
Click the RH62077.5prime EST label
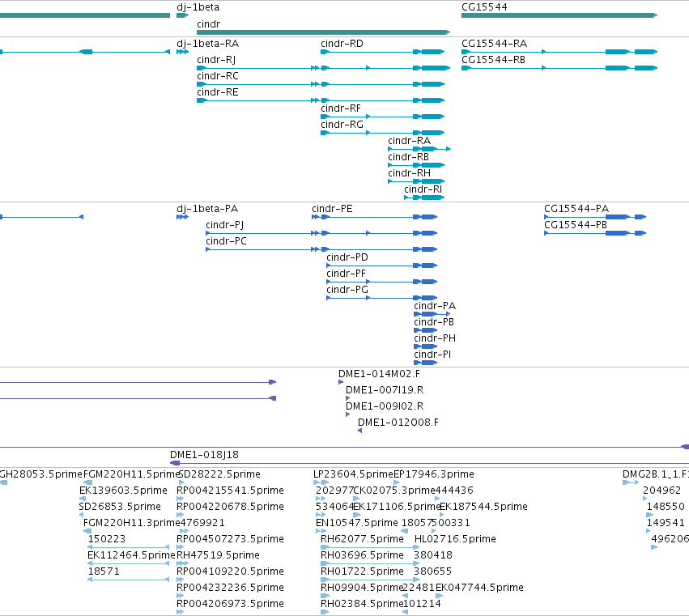click(362, 539)
